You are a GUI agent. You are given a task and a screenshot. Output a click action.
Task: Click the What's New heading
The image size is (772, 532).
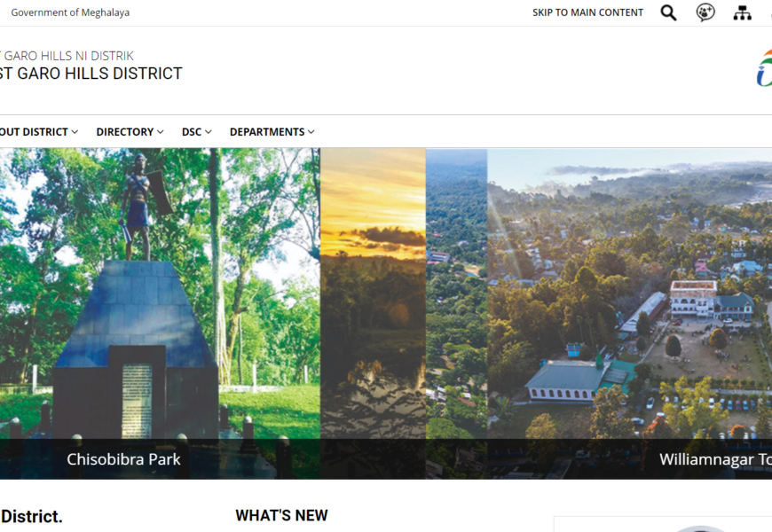281,515
